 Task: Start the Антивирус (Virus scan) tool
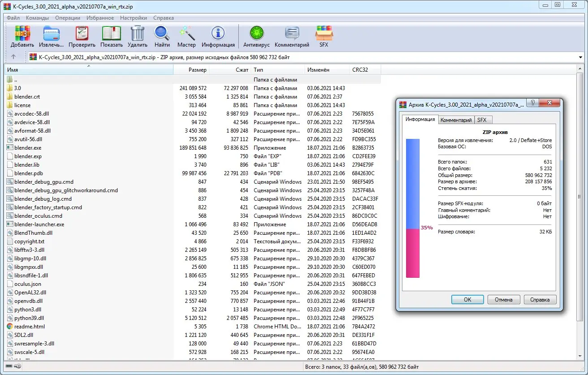click(x=257, y=33)
